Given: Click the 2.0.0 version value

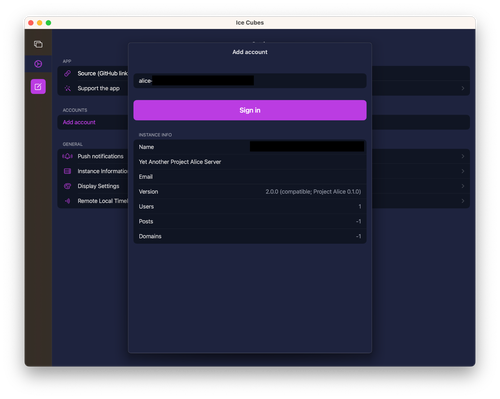Looking at the screenshot, I should 313,192.
